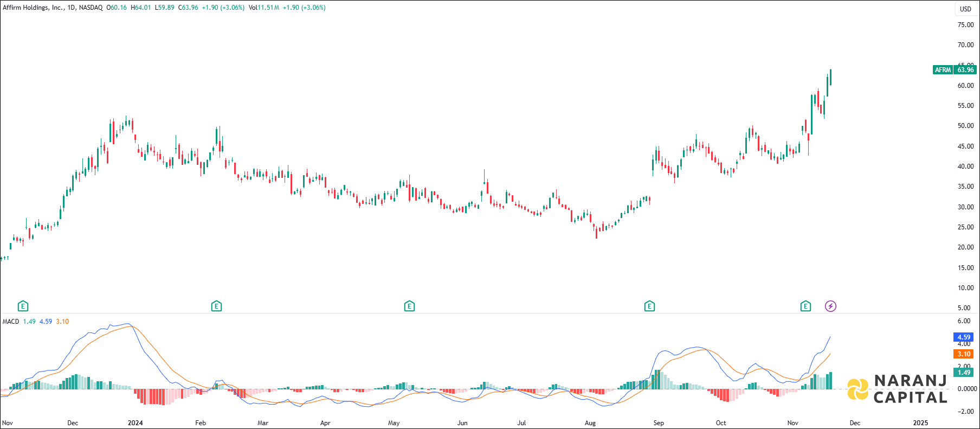Open the USD currency selector
Image resolution: width=980 pixels, height=429 pixels.
coord(965,9)
